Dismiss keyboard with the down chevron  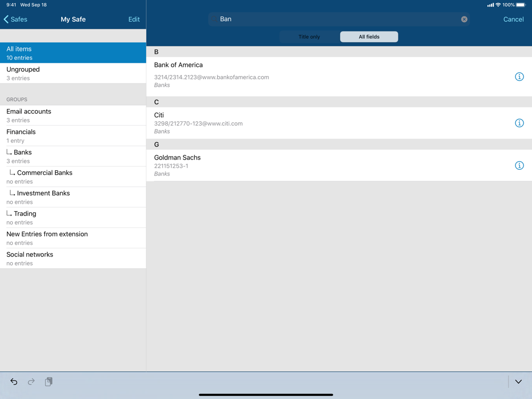518,381
